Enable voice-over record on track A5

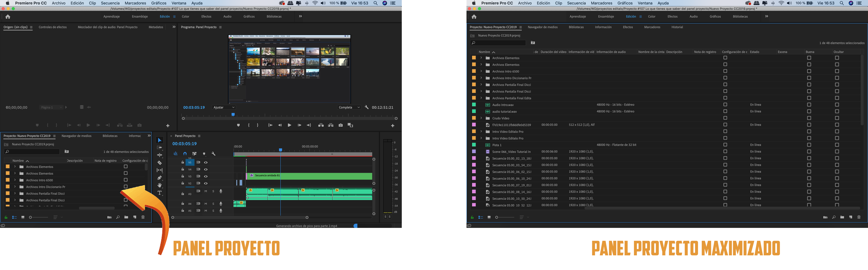[221, 211]
